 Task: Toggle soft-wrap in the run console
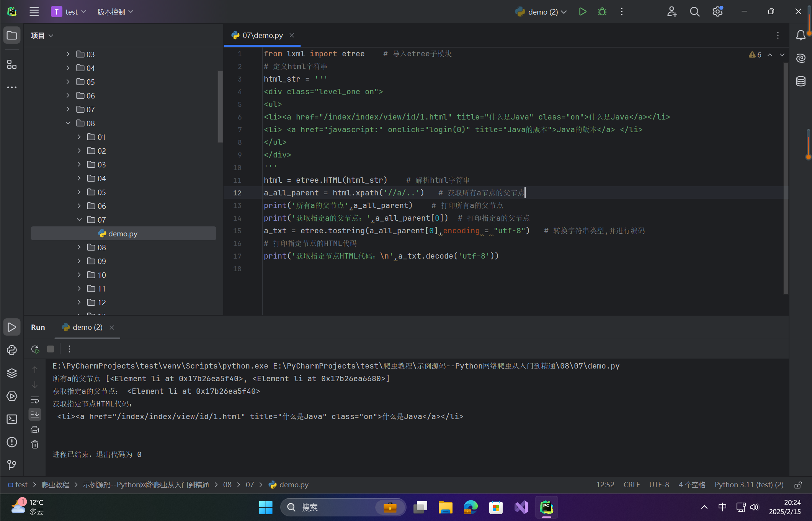click(x=35, y=400)
